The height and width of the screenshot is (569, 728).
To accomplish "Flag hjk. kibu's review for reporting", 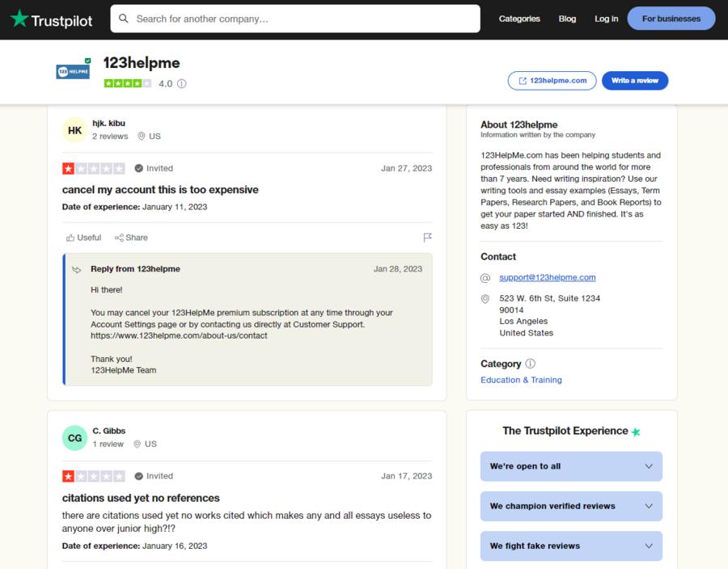I will pyautogui.click(x=428, y=237).
